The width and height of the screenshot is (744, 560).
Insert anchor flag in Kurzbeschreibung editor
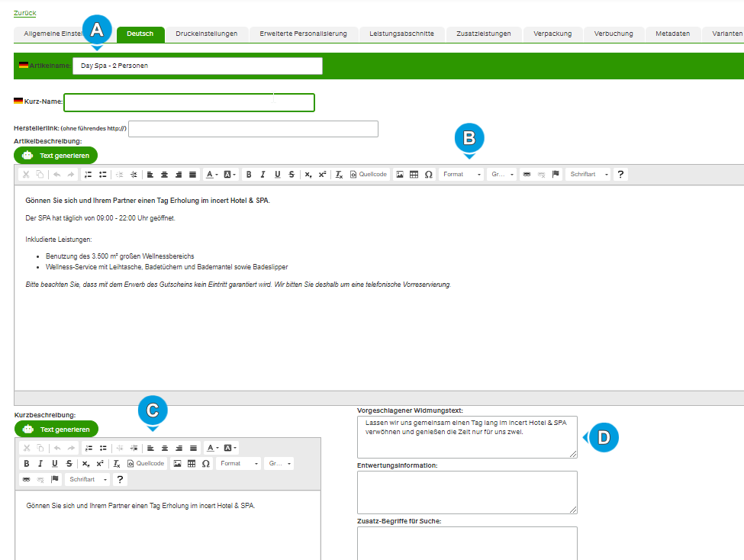click(x=55, y=479)
